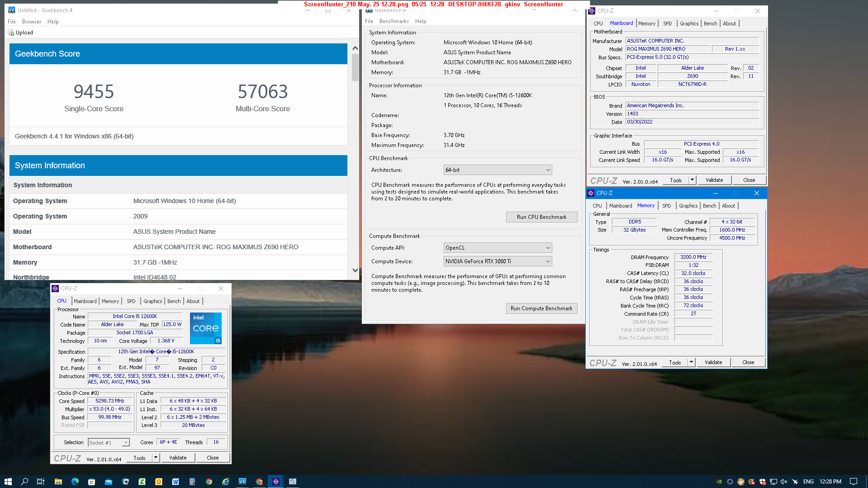Screen dimensions: 868x488
Task: Open Task View in the taskbar
Action: 41,482
